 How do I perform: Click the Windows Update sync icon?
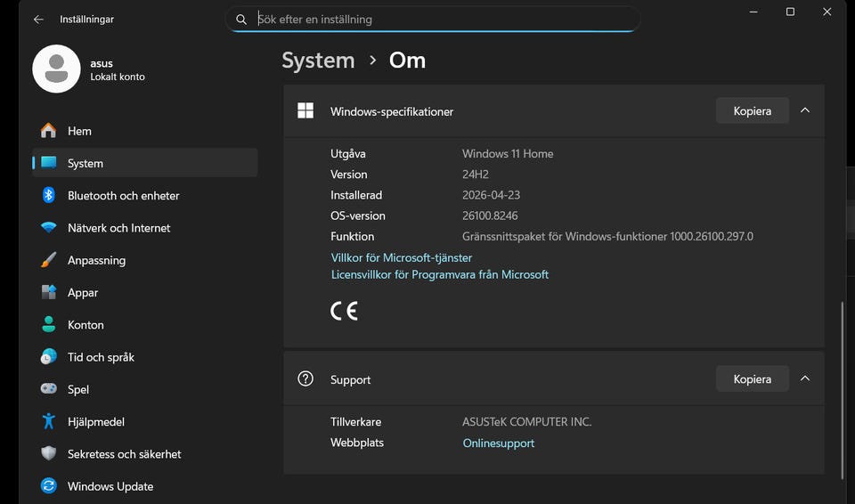point(49,486)
